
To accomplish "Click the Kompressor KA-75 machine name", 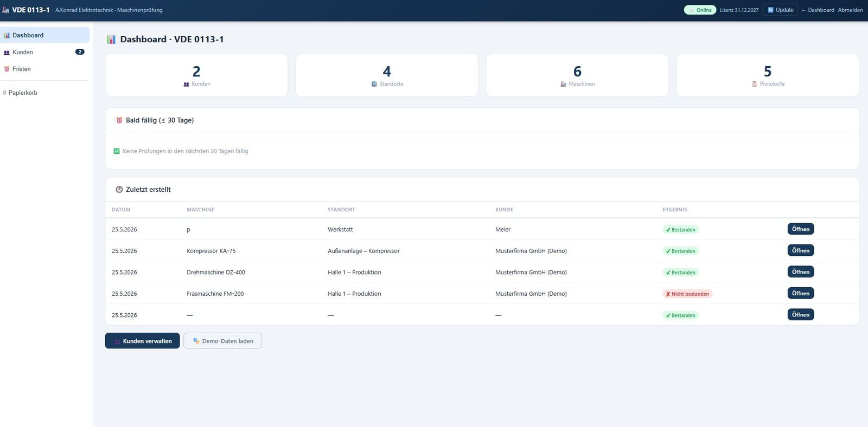I will point(211,251).
